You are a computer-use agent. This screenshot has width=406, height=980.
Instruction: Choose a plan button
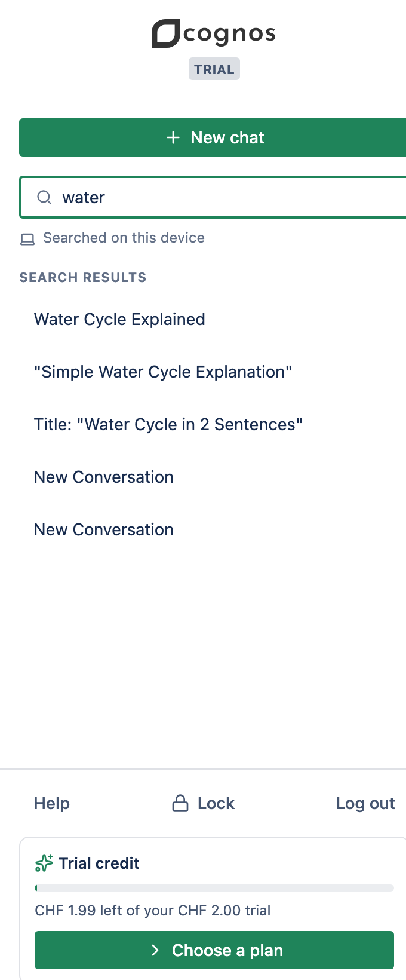(x=214, y=950)
